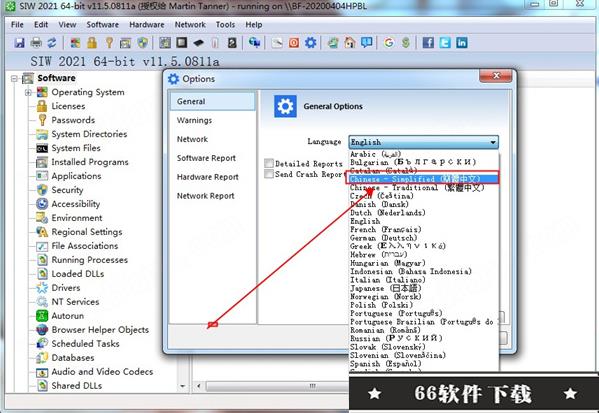Click the network computers toolbar icon
The width and height of the screenshot is (599, 413).
(254, 42)
